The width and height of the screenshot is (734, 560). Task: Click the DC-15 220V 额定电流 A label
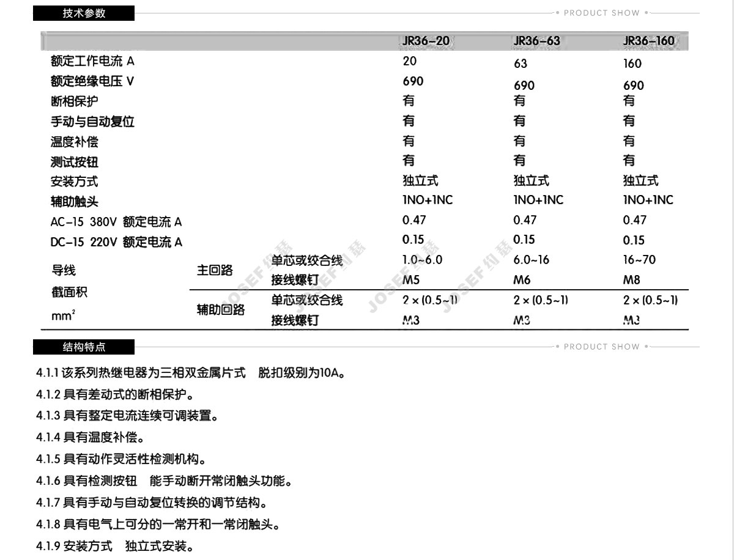[116, 242]
